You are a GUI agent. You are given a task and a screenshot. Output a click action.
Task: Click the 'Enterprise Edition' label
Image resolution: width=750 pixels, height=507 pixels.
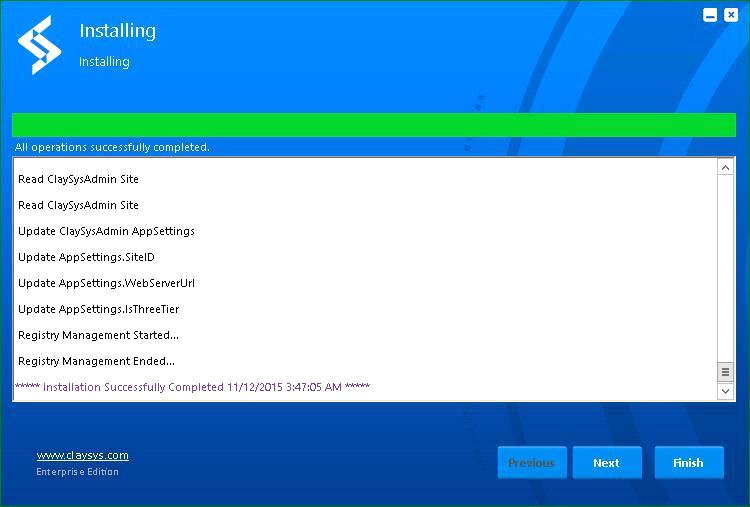click(x=77, y=472)
